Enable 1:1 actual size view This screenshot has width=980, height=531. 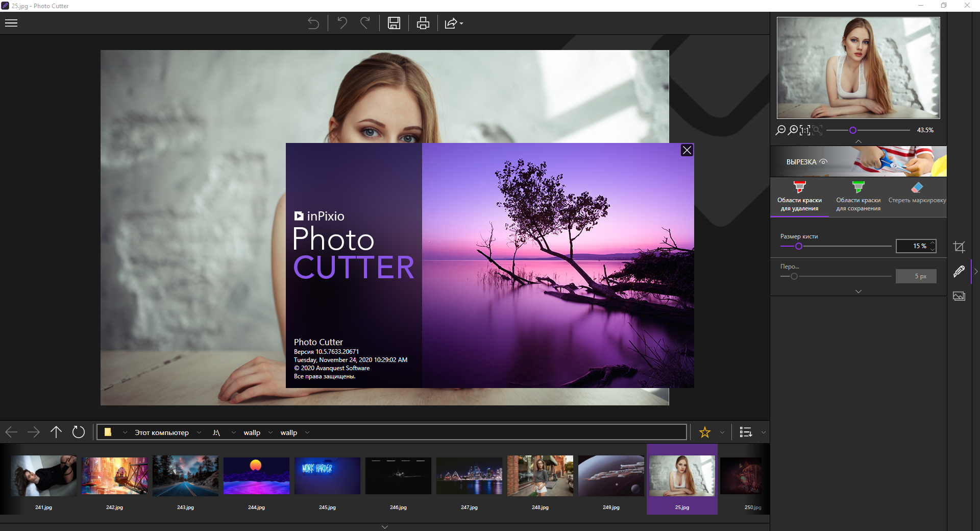pyautogui.click(x=804, y=130)
